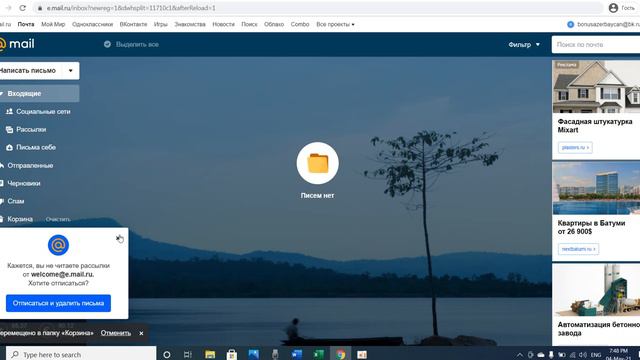Open Combo in the portal bar
Screen dimensions: 640x360
(300, 24)
